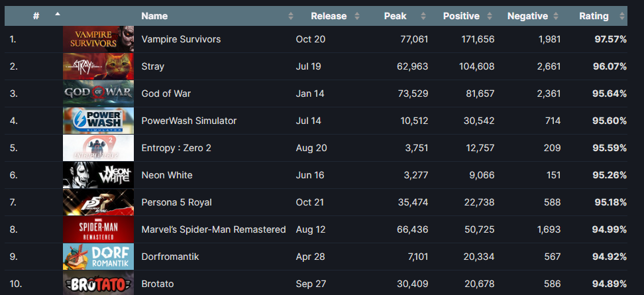The height and width of the screenshot is (295, 644).
Task: Sort by Release date column header
Action: click(327, 16)
